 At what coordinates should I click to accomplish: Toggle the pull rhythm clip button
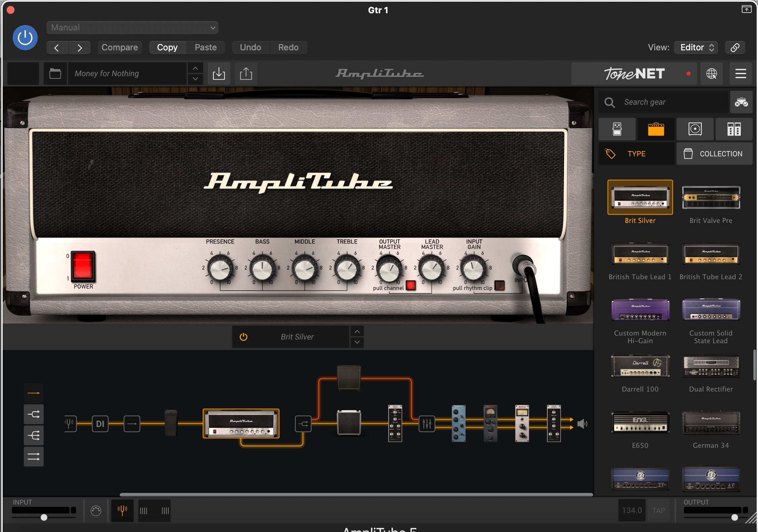click(500, 285)
